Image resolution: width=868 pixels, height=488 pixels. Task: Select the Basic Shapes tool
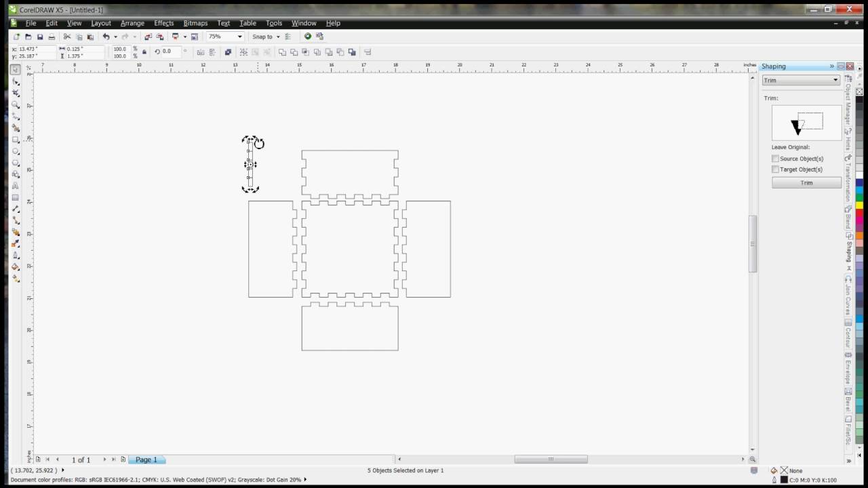pyautogui.click(x=16, y=174)
